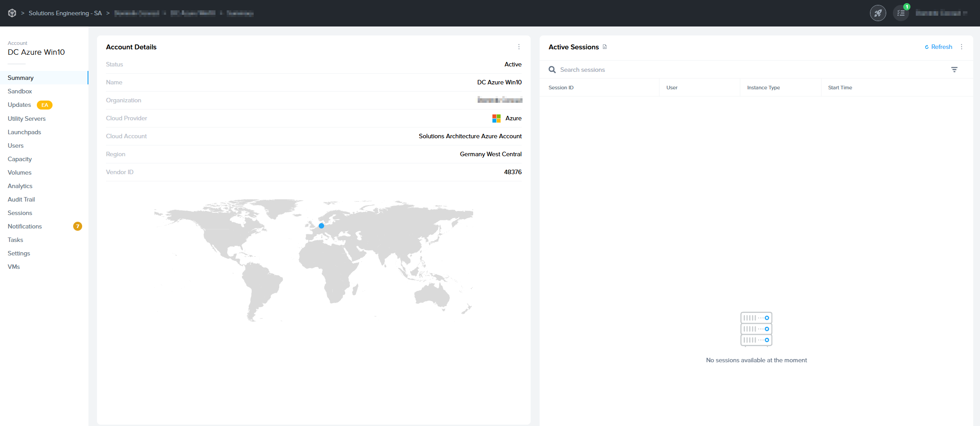Viewport: 980px width, 426px height.
Task: Sort by the Start Time column header
Action: [840, 88]
